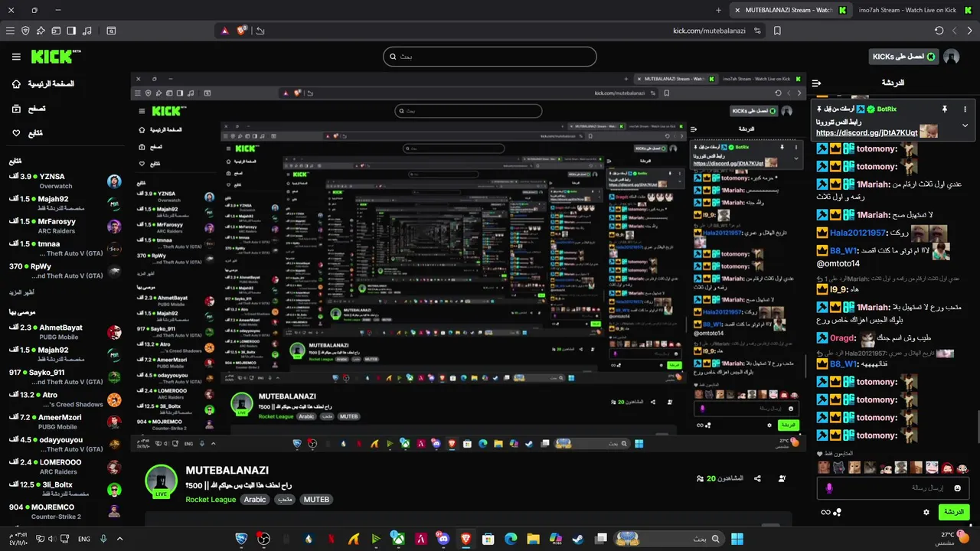Open MrFarosyy channel in sidebar
The width and height of the screenshot is (980, 551).
pyautogui.click(x=65, y=226)
